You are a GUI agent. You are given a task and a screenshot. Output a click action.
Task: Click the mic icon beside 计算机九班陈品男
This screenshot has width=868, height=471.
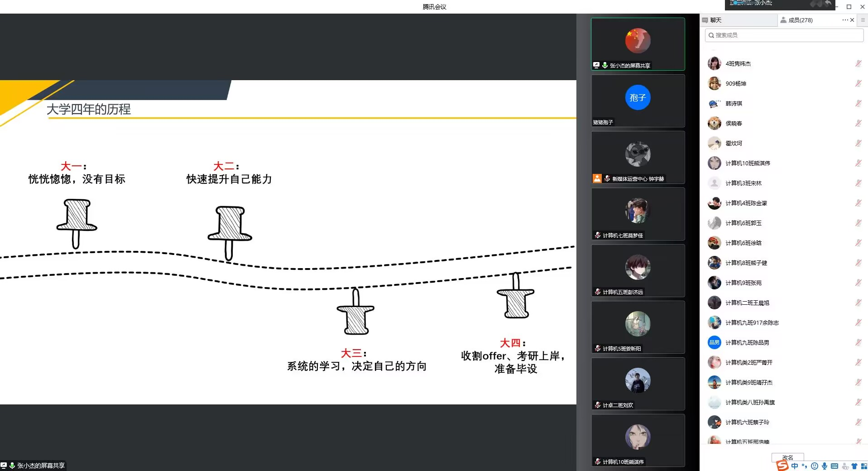tap(858, 343)
